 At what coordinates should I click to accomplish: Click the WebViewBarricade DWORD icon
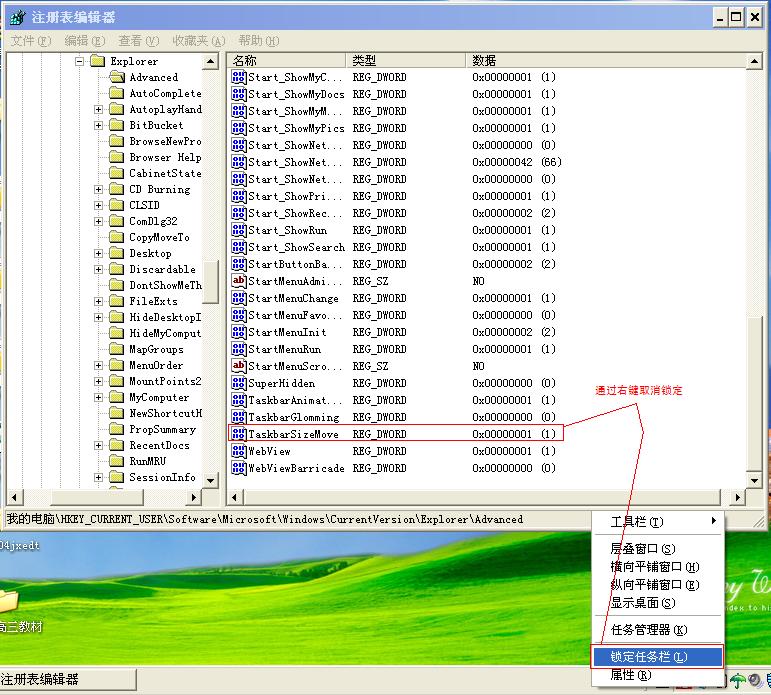(238, 468)
